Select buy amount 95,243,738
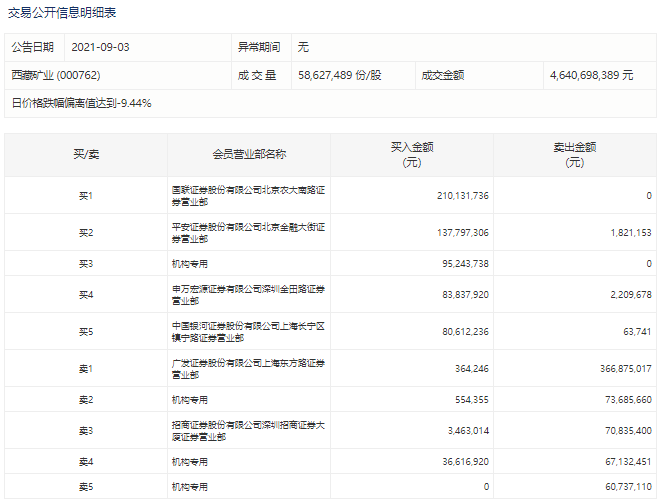The height and width of the screenshot is (499, 662). click(465, 264)
